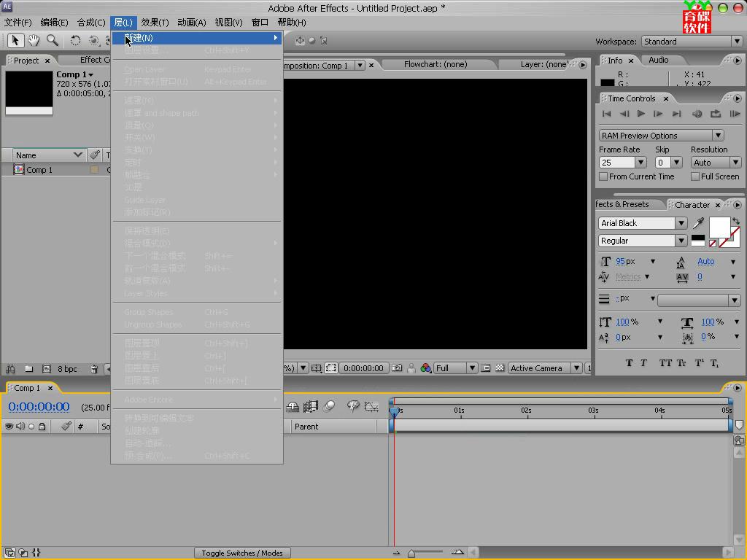Viewport: 747px width, 560px height.
Task: Toggle lock column icon in timeline
Action: click(42, 427)
